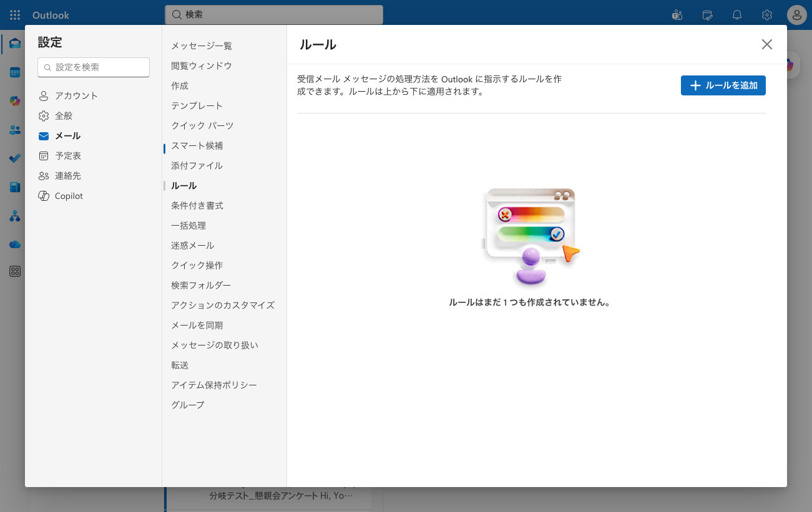Open 予定表 settings category
Screen dimensions: 812x512
93,156
